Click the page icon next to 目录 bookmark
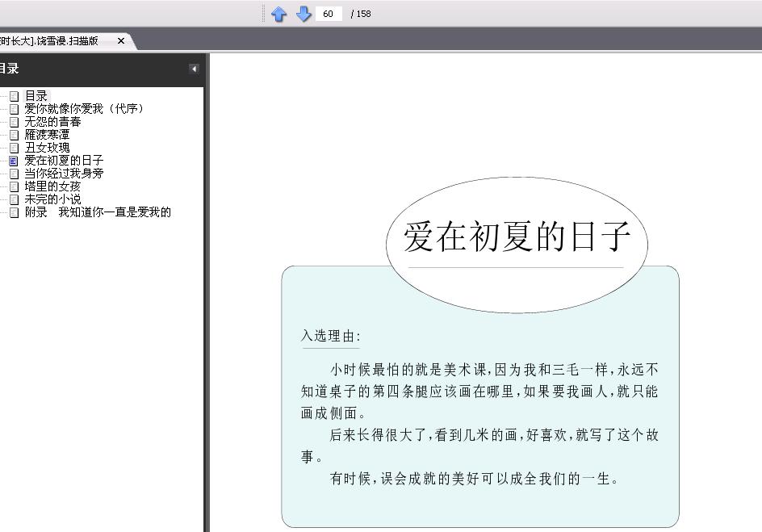This screenshot has height=532, width=762. pos(14,96)
